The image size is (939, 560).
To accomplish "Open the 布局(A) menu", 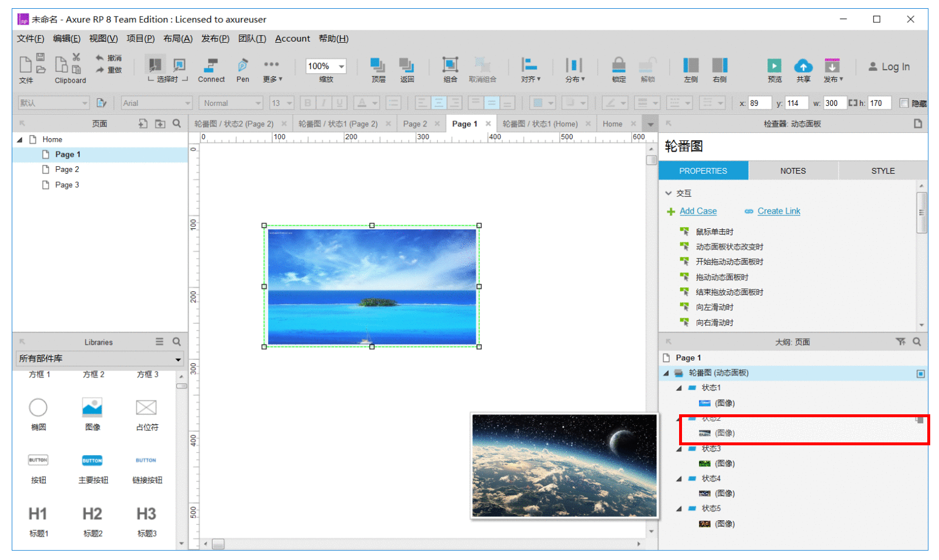I will tap(178, 39).
